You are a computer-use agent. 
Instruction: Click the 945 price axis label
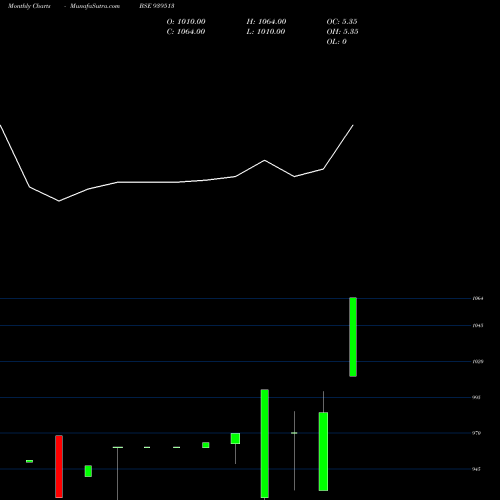[x=477, y=469]
